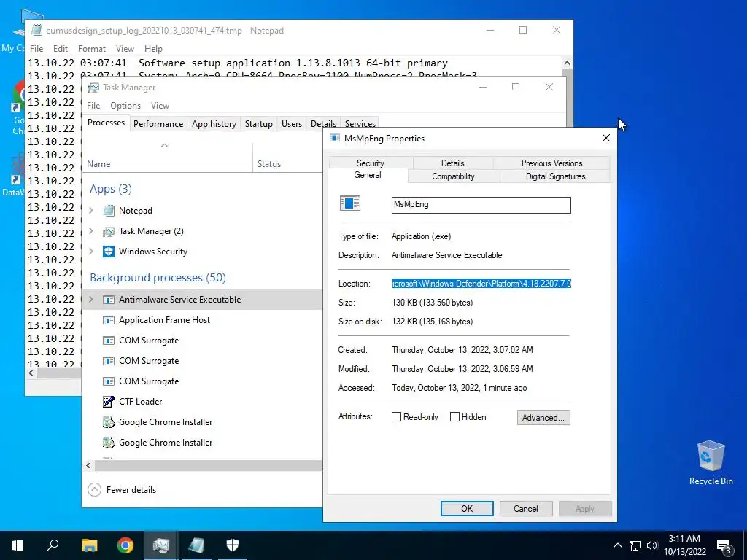747x560 pixels.
Task: Open the volume speaker tray icon
Action: click(x=652, y=545)
